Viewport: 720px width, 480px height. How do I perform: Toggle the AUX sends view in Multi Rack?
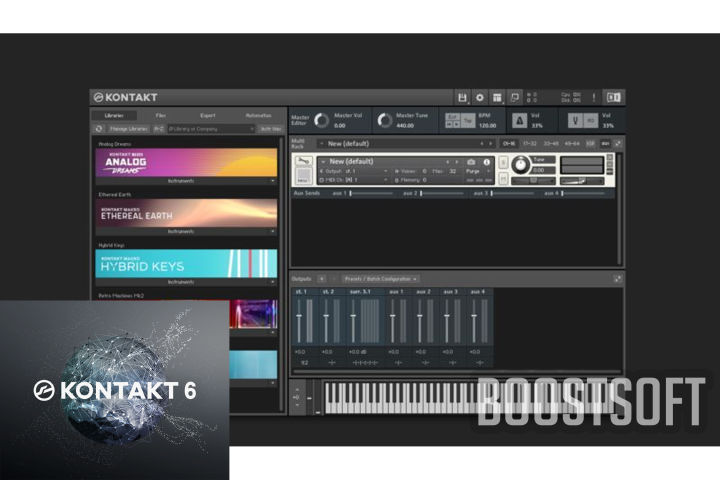(x=605, y=143)
